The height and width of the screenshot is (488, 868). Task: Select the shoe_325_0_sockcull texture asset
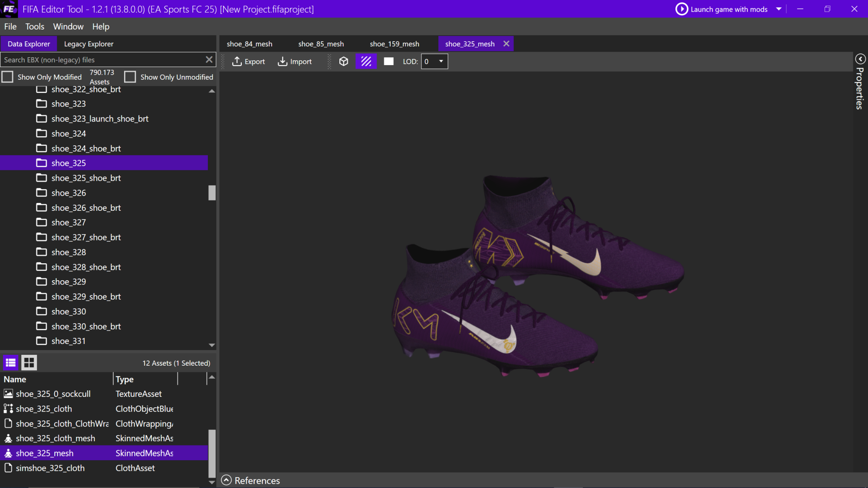tap(104, 394)
